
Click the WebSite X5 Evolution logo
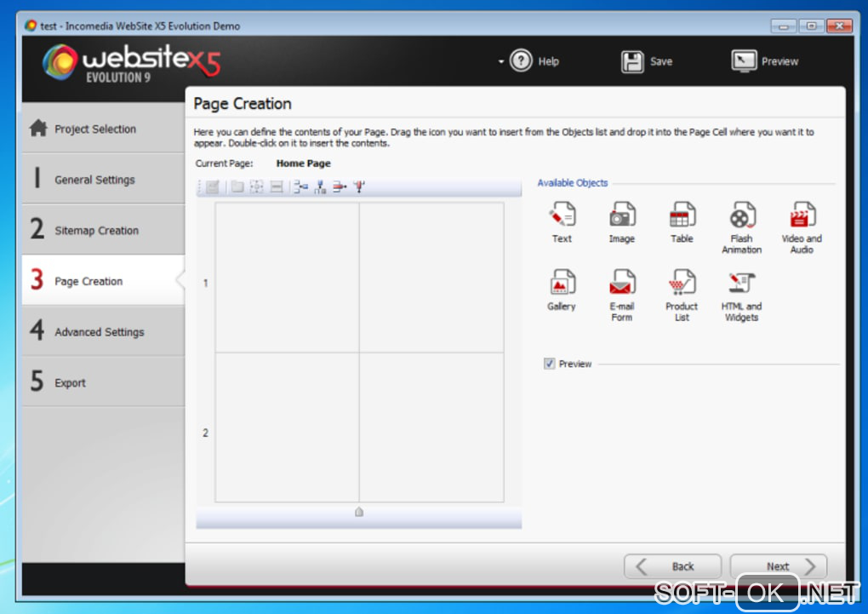pos(132,63)
